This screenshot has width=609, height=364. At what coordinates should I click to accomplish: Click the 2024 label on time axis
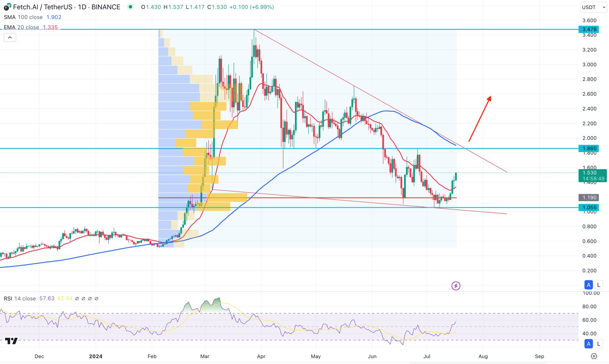[96, 356]
